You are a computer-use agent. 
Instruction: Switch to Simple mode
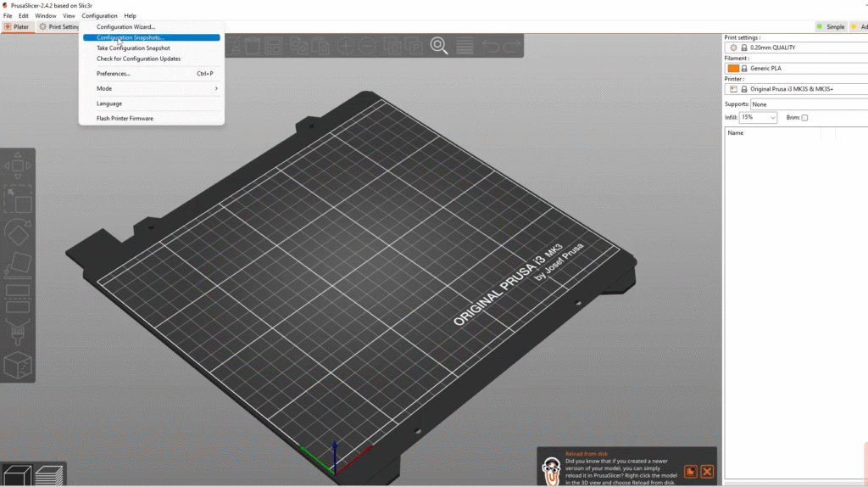click(831, 27)
